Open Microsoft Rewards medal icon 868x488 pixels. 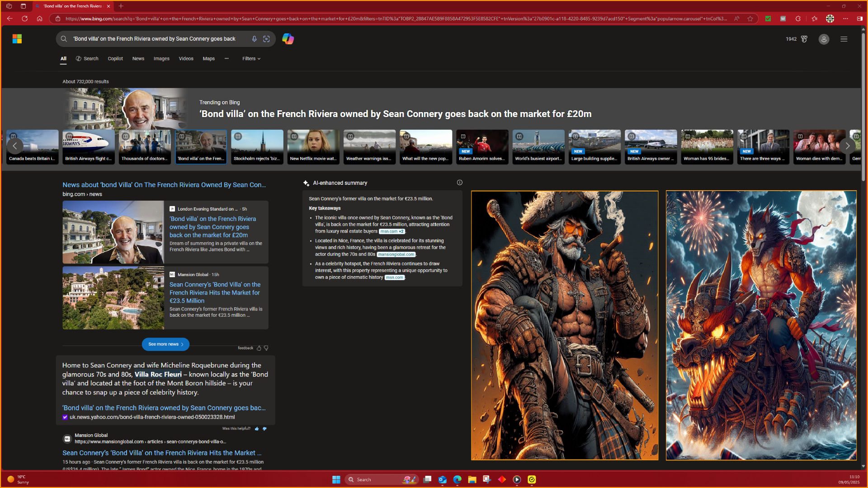(804, 39)
